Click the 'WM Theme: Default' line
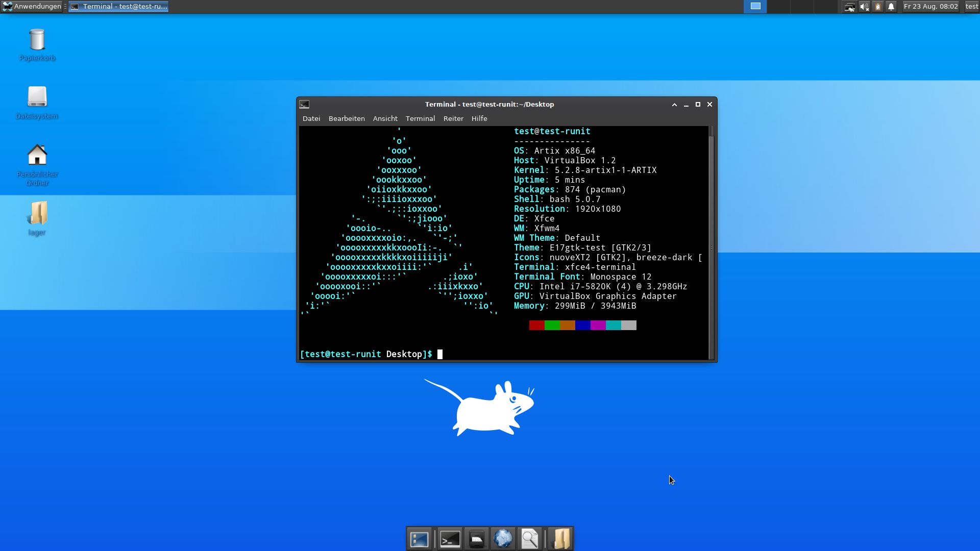 click(x=557, y=238)
